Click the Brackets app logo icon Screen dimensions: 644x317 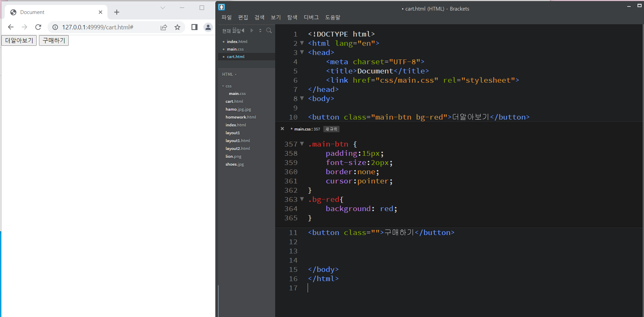click(x=222, y=7)
